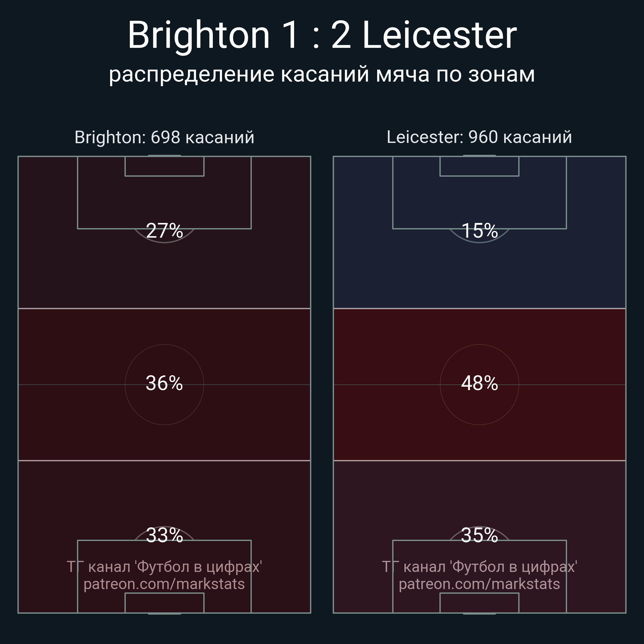Click Leicester's 48% midfield zone value

479,383
